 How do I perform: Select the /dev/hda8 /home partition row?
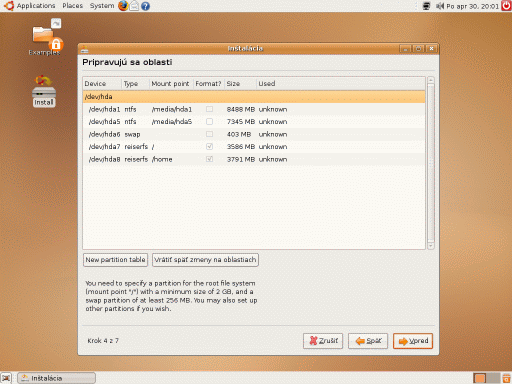tap(254, 159)
